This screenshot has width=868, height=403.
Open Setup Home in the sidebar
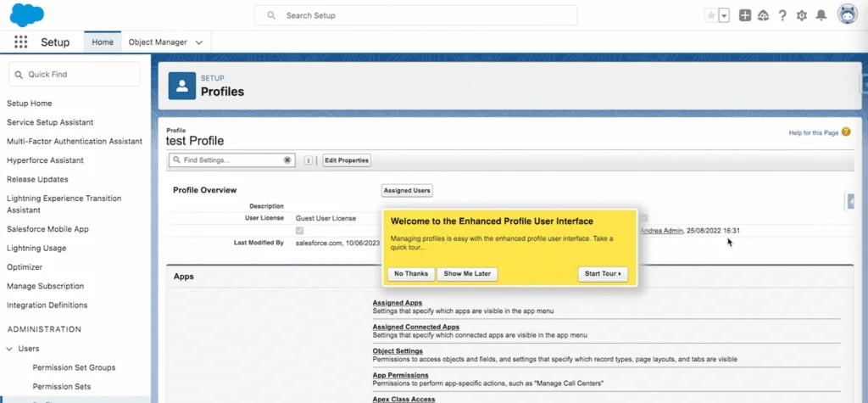[x=30, y=104]
